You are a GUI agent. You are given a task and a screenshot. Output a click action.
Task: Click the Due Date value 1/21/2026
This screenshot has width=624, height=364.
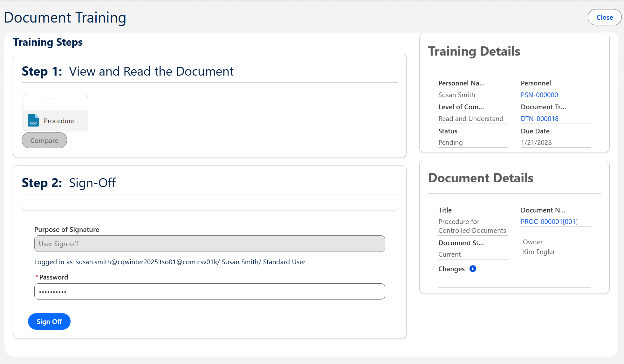pyautogui.click(x=536, y=143)
